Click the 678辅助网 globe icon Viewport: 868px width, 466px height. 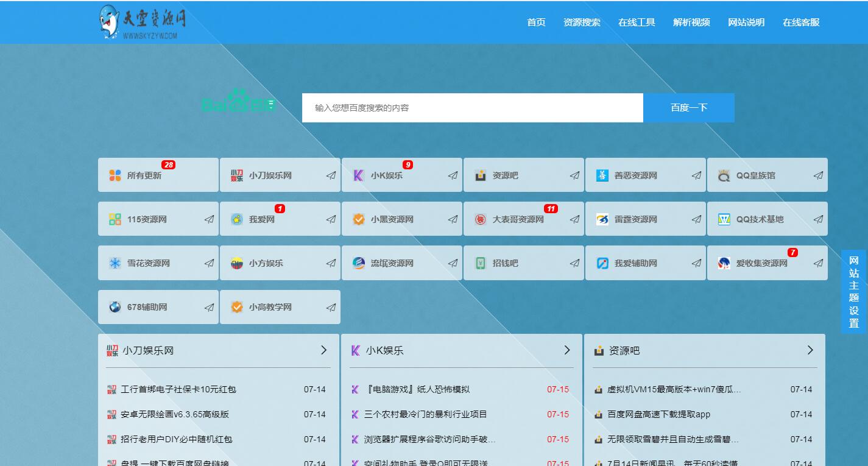click(115, 307)
